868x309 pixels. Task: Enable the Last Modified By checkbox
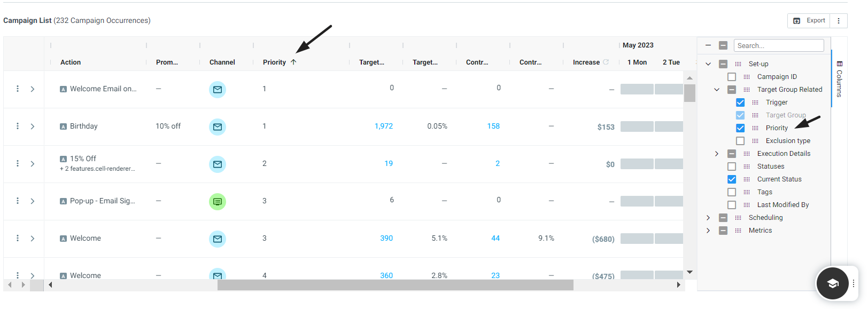coord(732,205)
